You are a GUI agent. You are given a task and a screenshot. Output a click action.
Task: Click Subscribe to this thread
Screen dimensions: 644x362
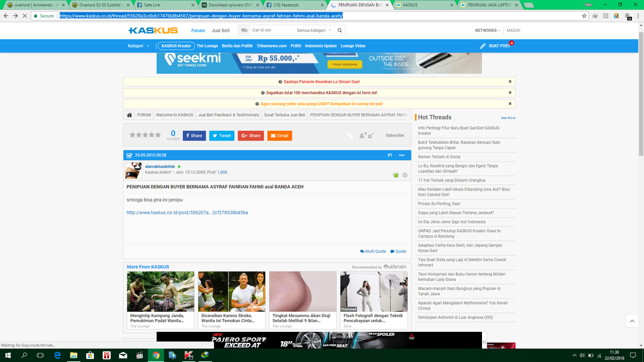[395, 135]
